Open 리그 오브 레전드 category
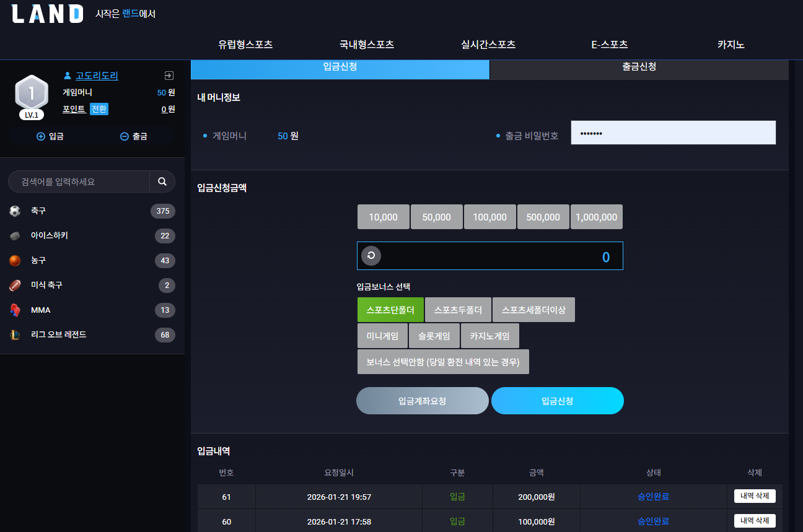This screenshot has width=803, height=532. click(92, 335)
